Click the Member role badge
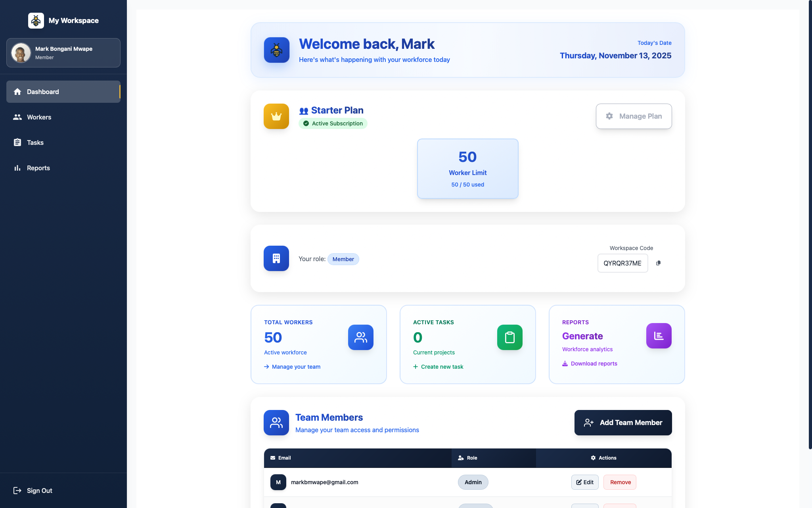This screenshot has width=812, height=508. (343, 259)
